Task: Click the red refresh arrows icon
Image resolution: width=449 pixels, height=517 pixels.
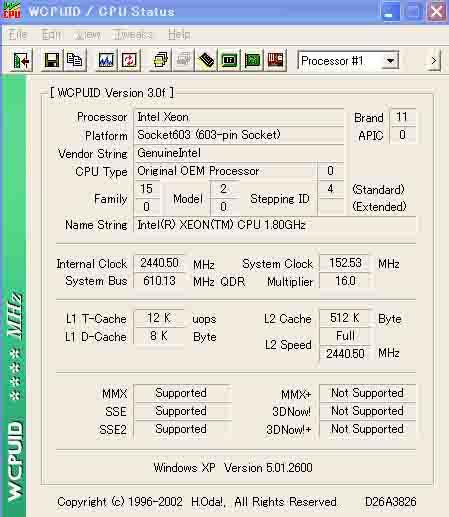Action: [129, 60]
